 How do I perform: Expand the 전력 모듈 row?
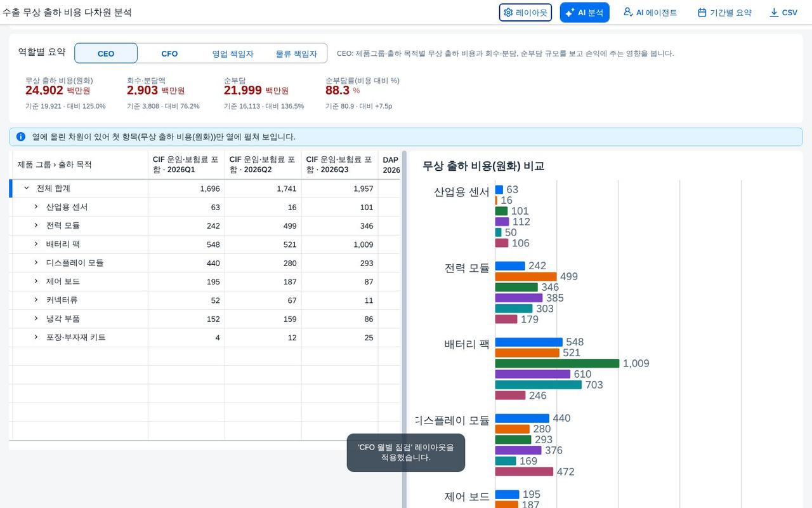click(x=36, y=225)
